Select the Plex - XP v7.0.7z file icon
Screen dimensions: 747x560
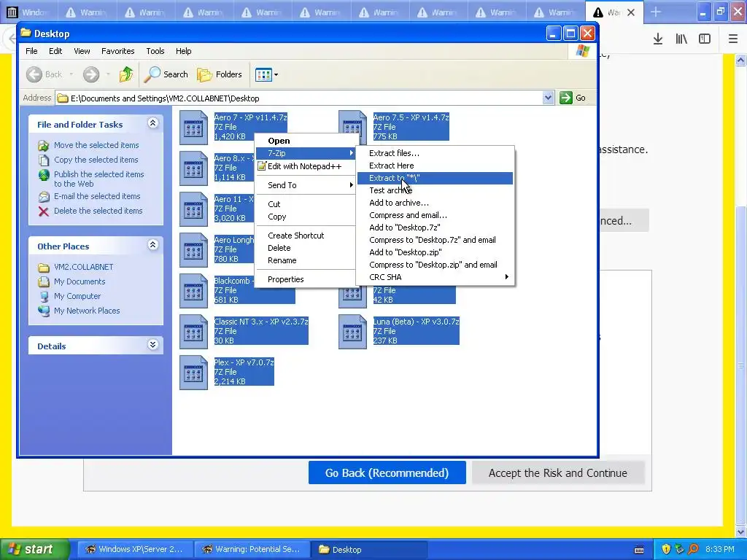coord(193,373)
